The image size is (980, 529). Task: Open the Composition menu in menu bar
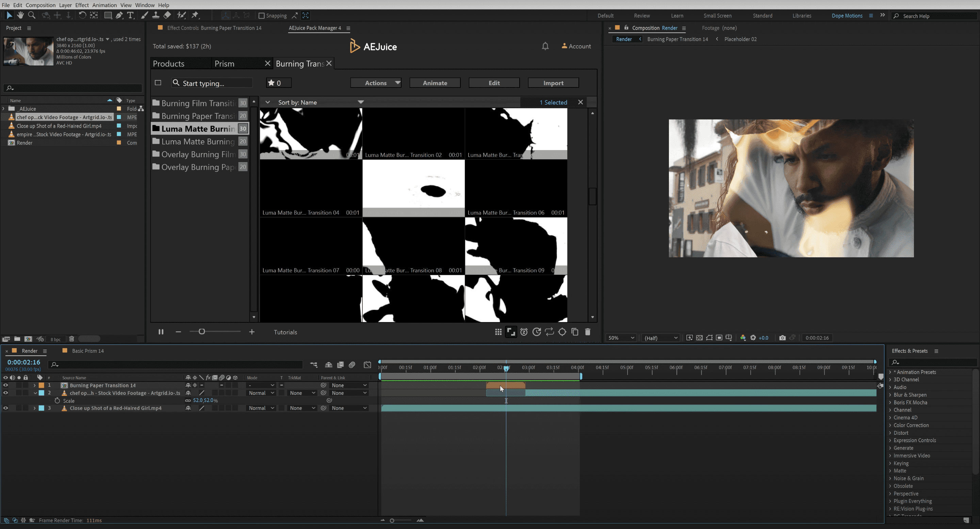pyautogui.click(x=39, y=4)
